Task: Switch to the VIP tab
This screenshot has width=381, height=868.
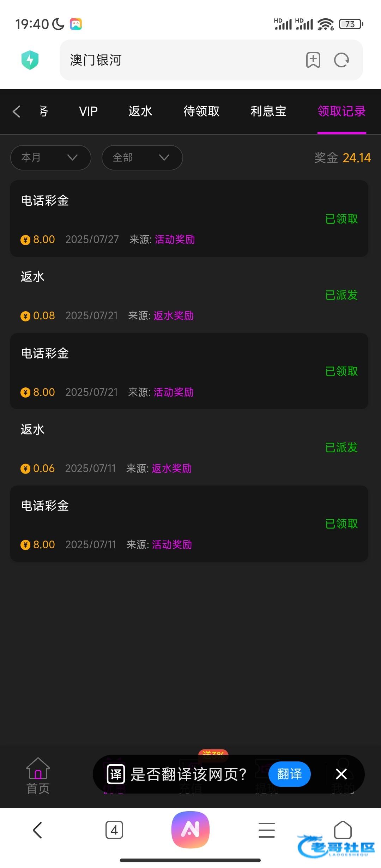Action: click(x=88, y=111)
